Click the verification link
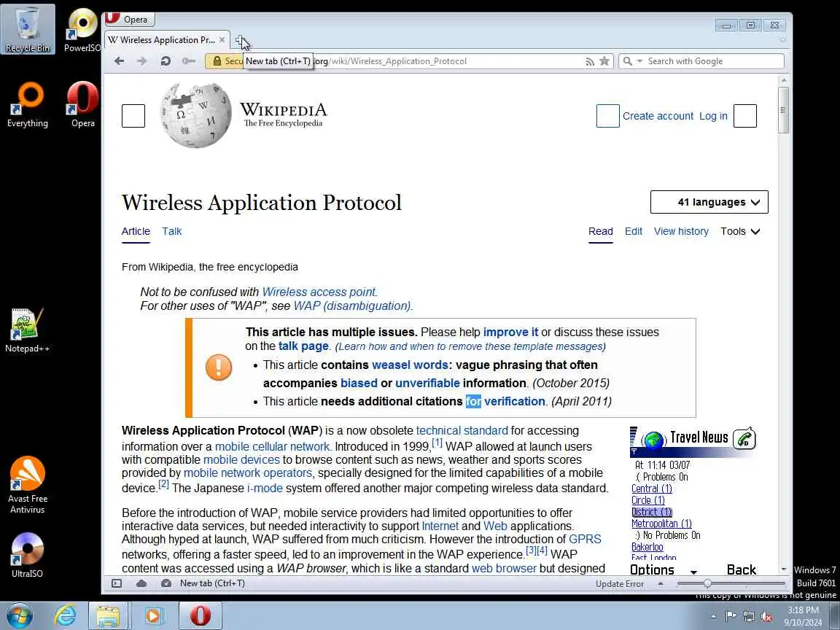The width and height of the screenshot is (840, 630). point(514,401)
